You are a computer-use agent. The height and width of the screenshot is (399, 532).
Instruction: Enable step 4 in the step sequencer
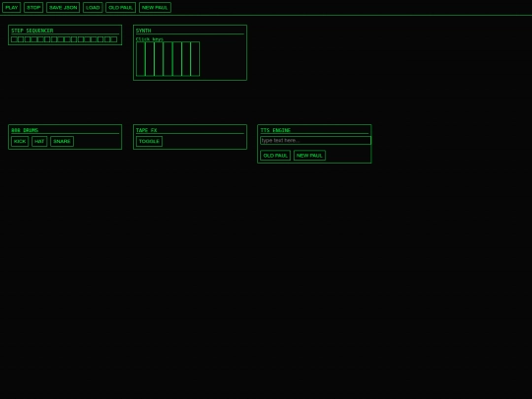[33, 39]
